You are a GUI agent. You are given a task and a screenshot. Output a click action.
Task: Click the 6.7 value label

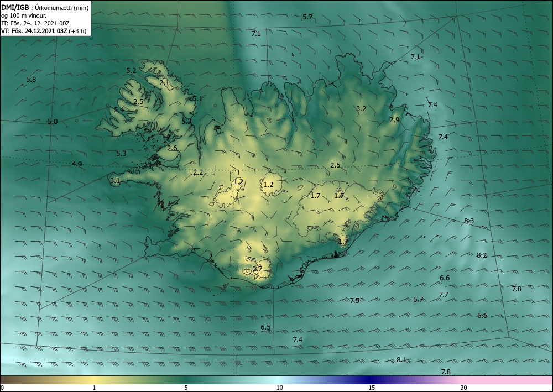pos(418,299)
